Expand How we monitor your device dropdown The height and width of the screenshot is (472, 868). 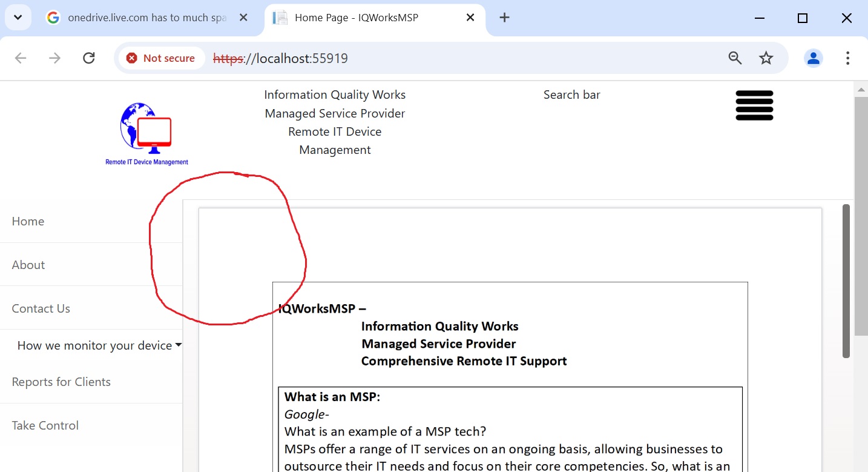click(100, 345)
